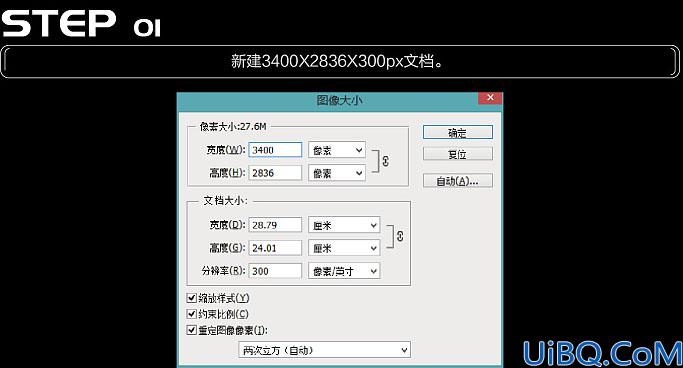The height and width of the screenshot is (368, 683).
Task: Open the pixel width unit dropdown 像素
Action: 337,150
